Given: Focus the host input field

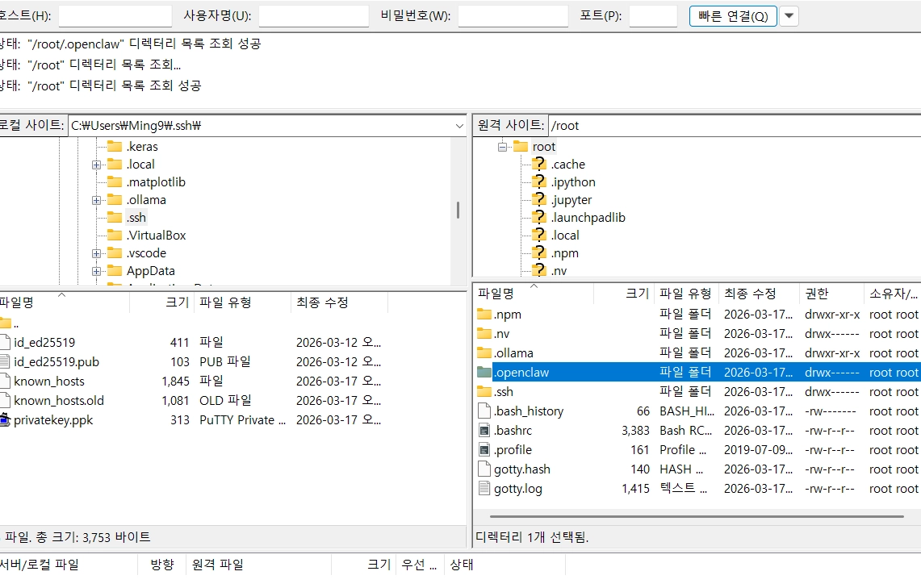Looking at the screenshot, I should click(x=115, y=16).
